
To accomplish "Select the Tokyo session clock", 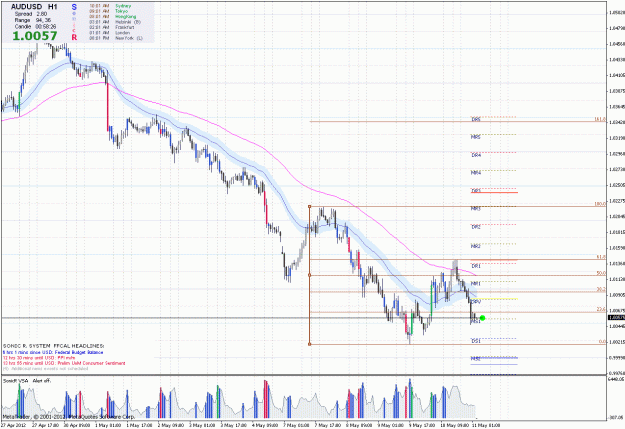I will click(109, 12).
